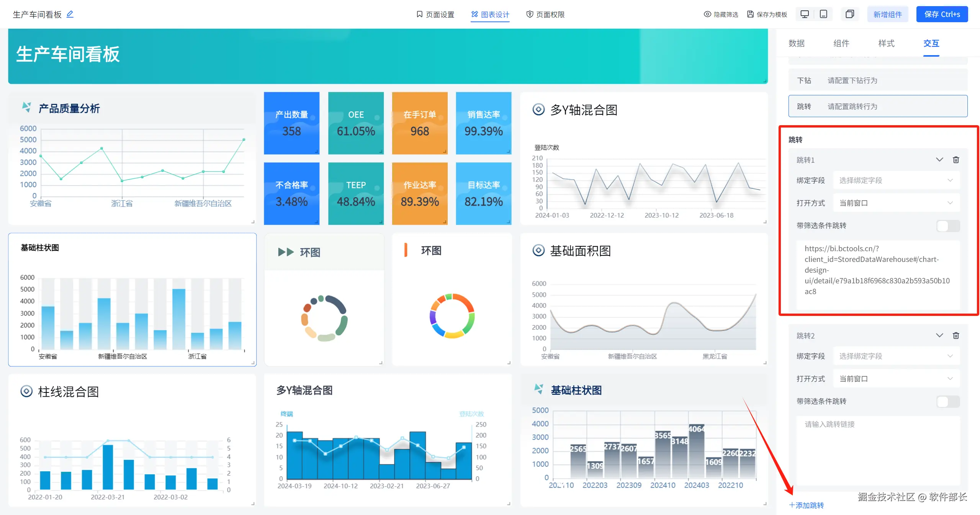980x515 pixels.
Task: Collapse the 跳转1 section chevron
Action: pos(939,160)
